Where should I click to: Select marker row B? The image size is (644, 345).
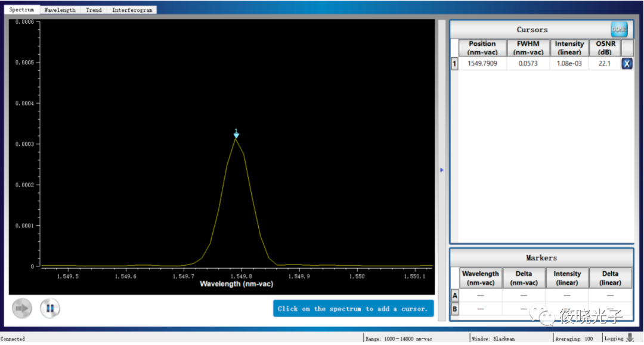(455, 309)
